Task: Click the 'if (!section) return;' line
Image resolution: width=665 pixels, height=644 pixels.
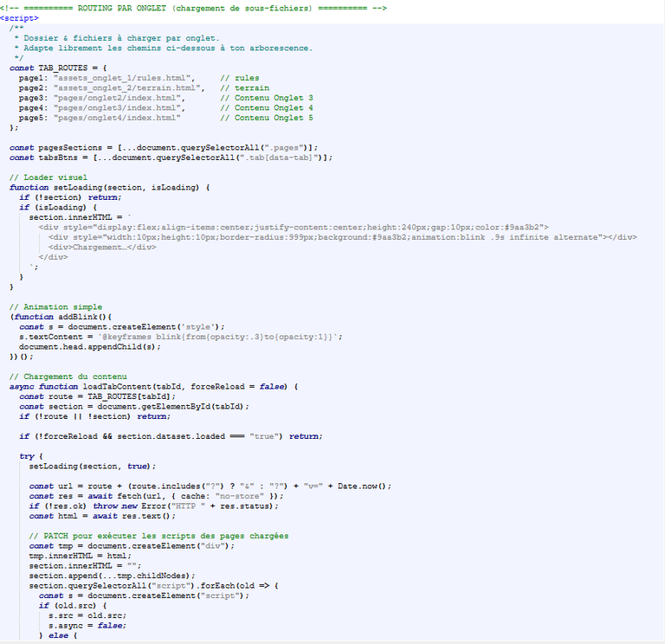Action: tap(70, 197)
